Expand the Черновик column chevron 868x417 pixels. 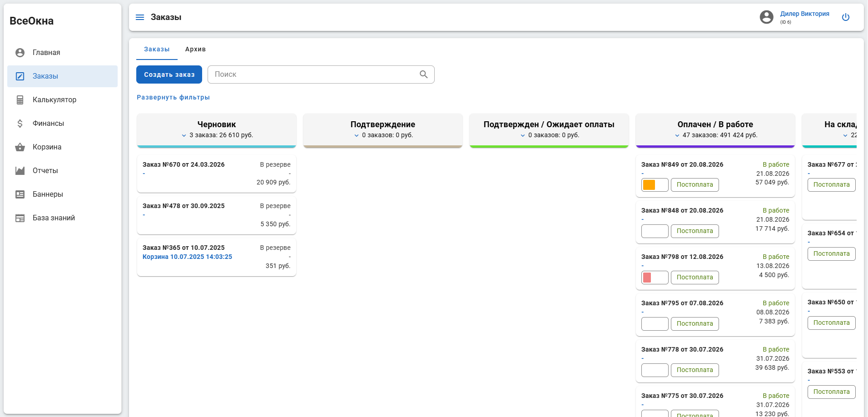(184, 135)
